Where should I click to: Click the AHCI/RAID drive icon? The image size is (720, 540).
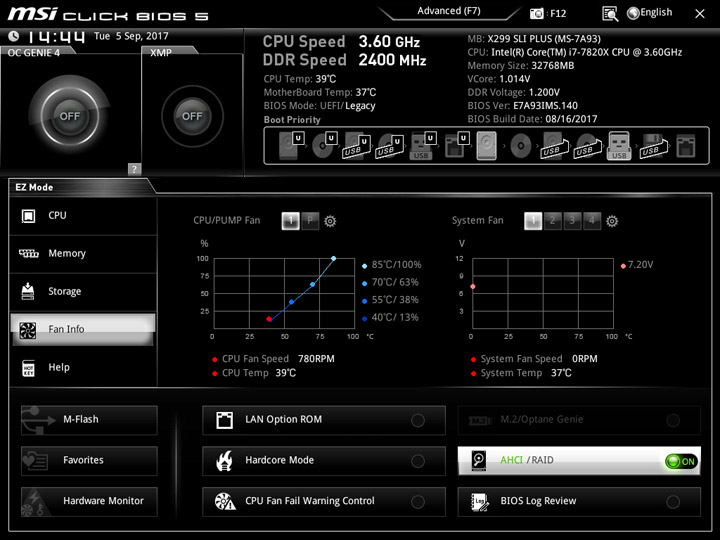(479, 461)
